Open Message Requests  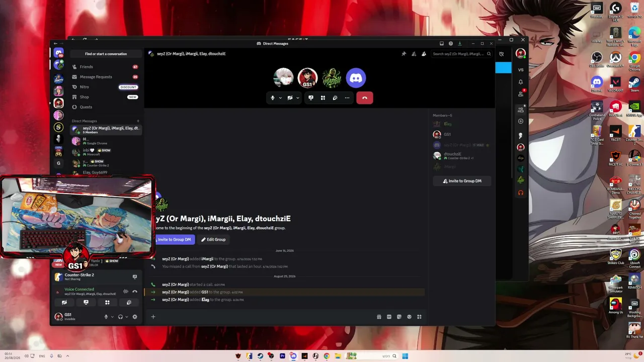click(x=105, y=77)
